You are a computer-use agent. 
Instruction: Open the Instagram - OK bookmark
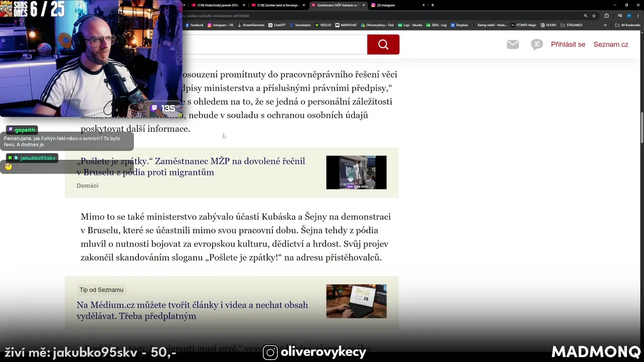point(221,25)
